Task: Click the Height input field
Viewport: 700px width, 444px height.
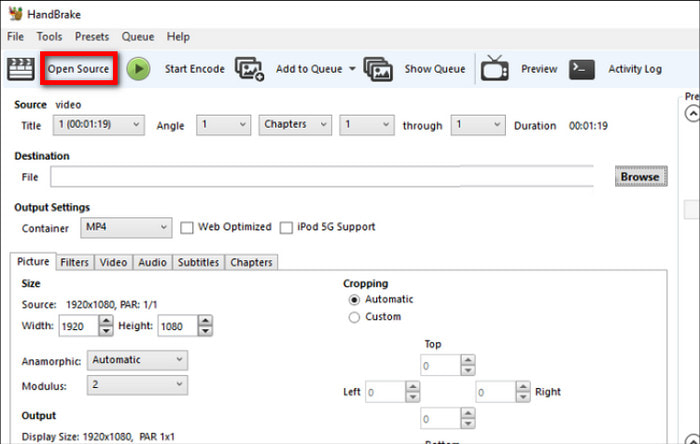Action: (x=178, y=326)
